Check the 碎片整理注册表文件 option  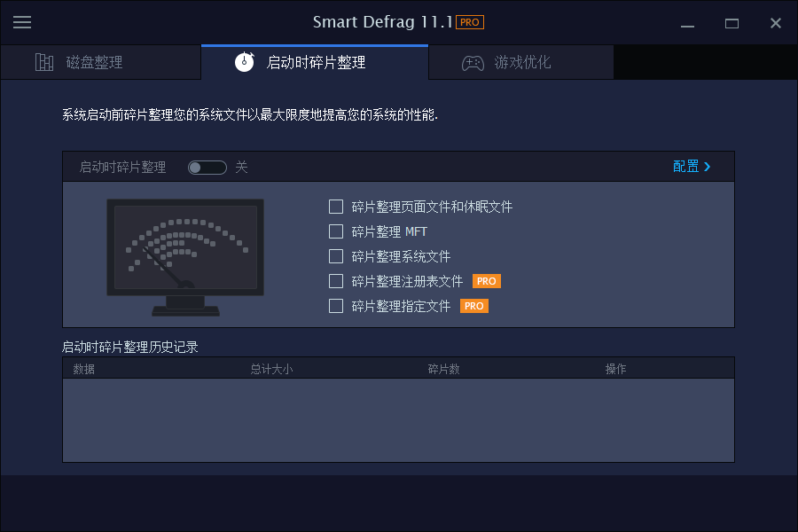click(336, 281)
